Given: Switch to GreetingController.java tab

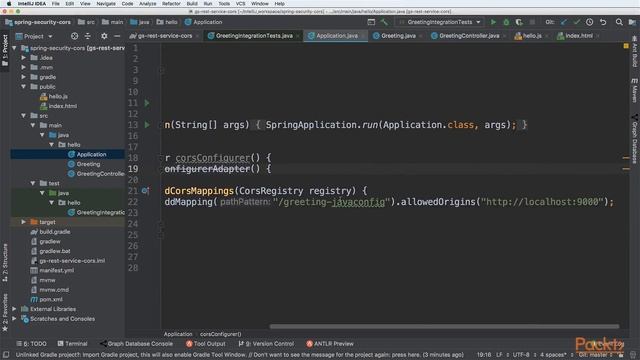Looking at the screenshot, I should 469,36.
